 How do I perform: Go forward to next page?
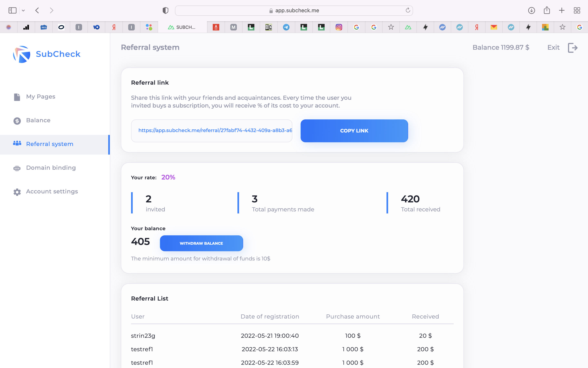[51, 10]
